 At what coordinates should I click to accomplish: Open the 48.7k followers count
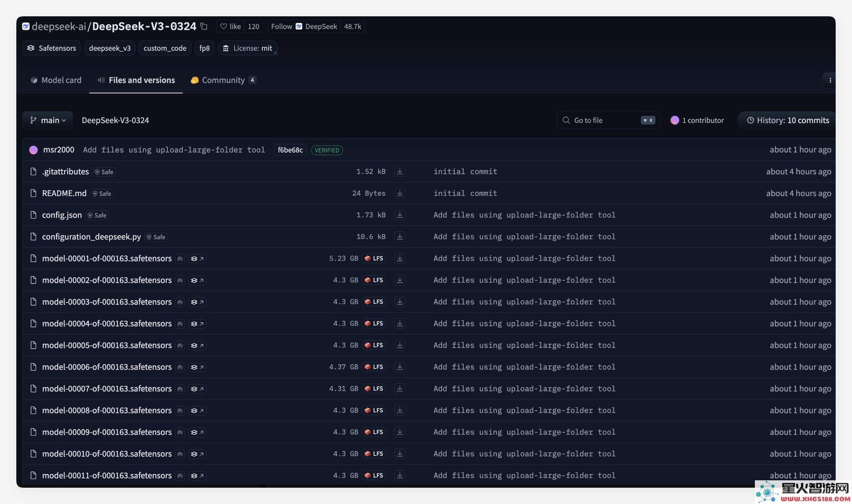pyautogui.click(x=352, y=26)
